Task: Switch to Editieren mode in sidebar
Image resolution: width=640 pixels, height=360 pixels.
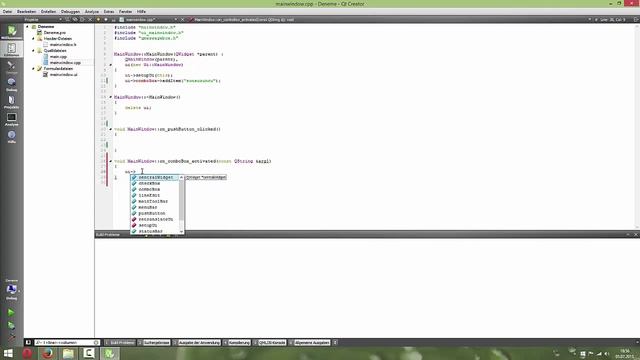Action: point(11,49)
